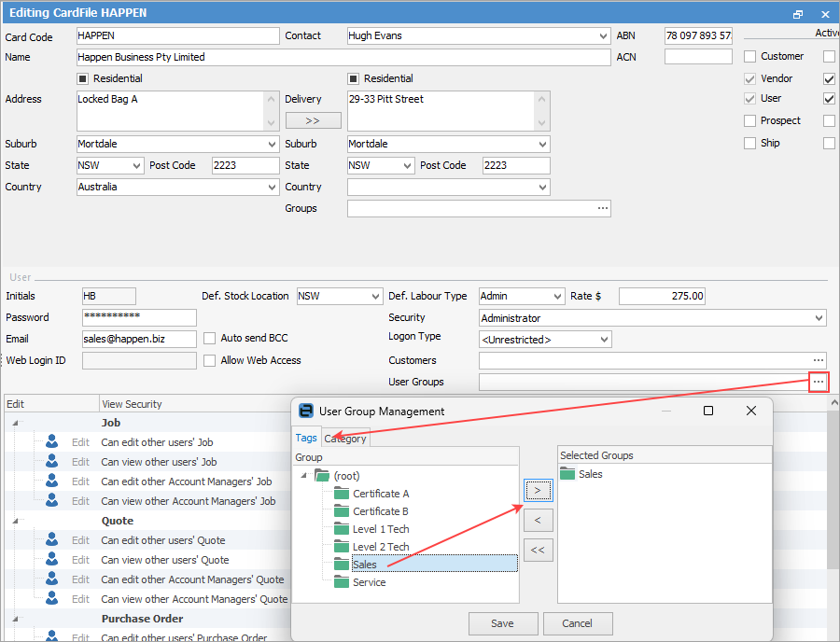840x642 pixels.
Task: Expand the Logon Type dropdown
Action: pyautogui.click(x=604, y=340)
